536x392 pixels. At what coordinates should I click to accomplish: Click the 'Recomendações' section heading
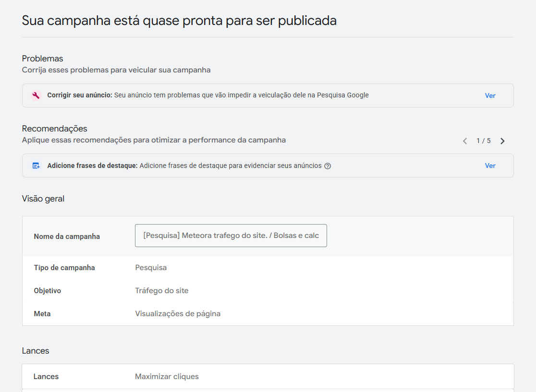[x=54, y=129]
